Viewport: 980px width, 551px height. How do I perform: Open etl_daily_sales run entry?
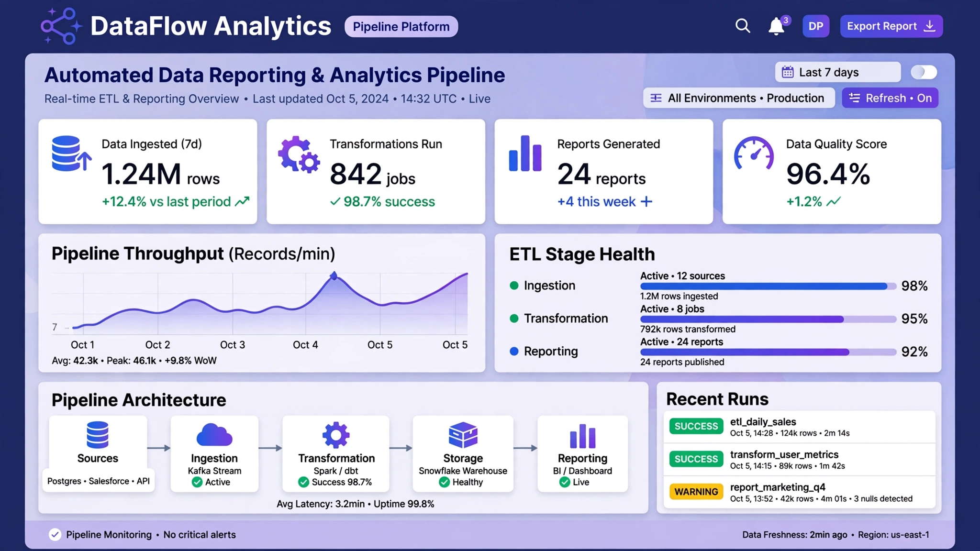coord(799,427)
